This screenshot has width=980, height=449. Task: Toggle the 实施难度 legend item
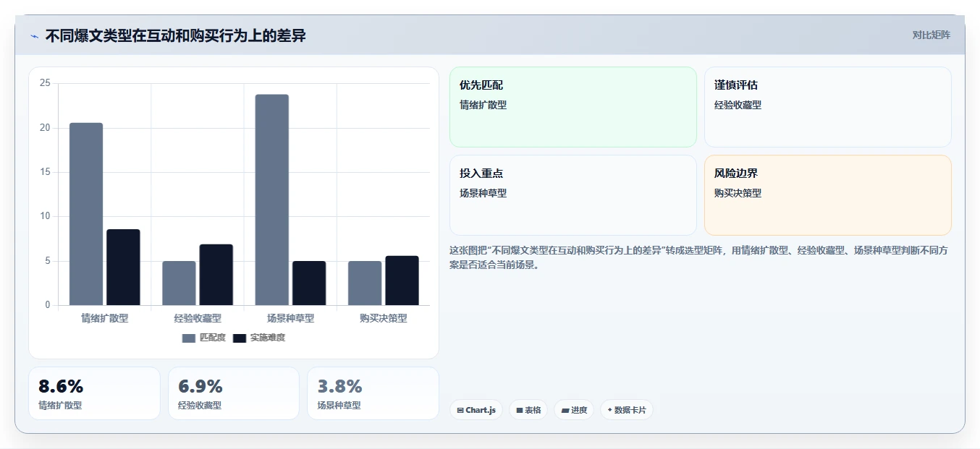point(259,338)
